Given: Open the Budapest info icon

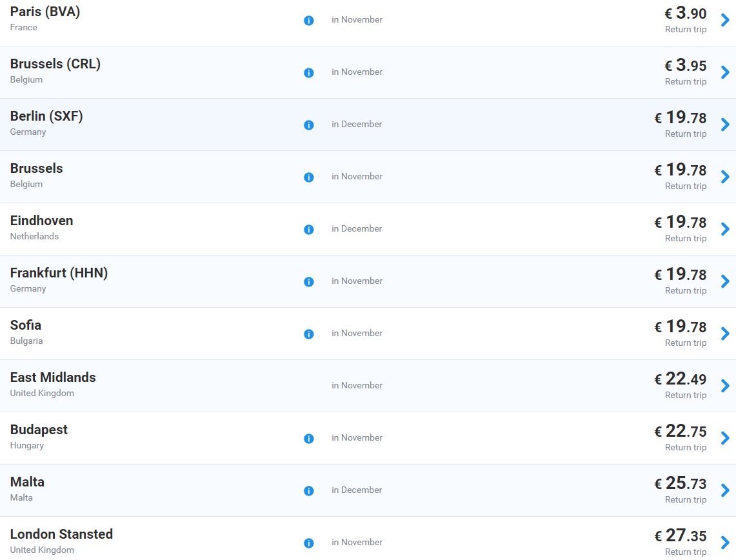Looking at the screenshot, I should tap(308, 439).
